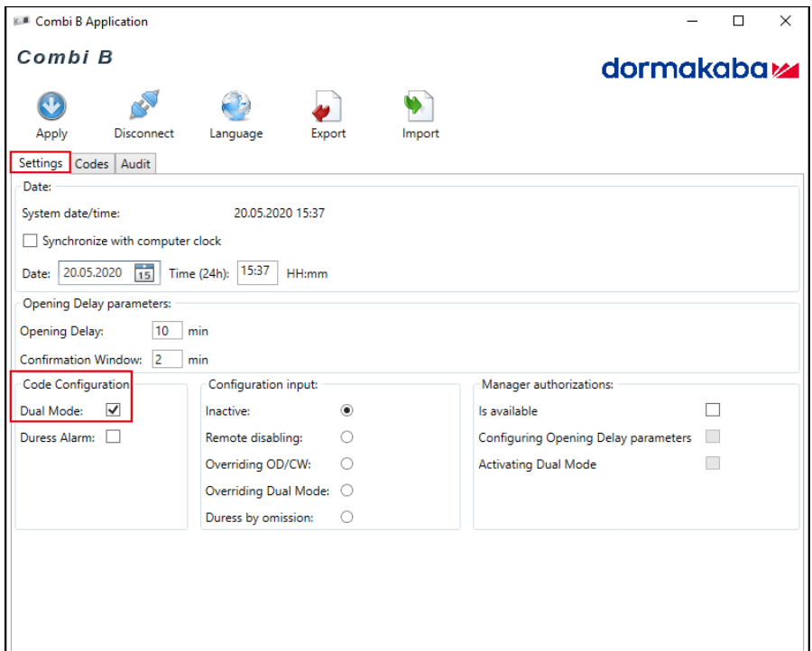The image size is (812, 651).
Task: Open the Language globe icon
Action: click(x=235, y=106)
